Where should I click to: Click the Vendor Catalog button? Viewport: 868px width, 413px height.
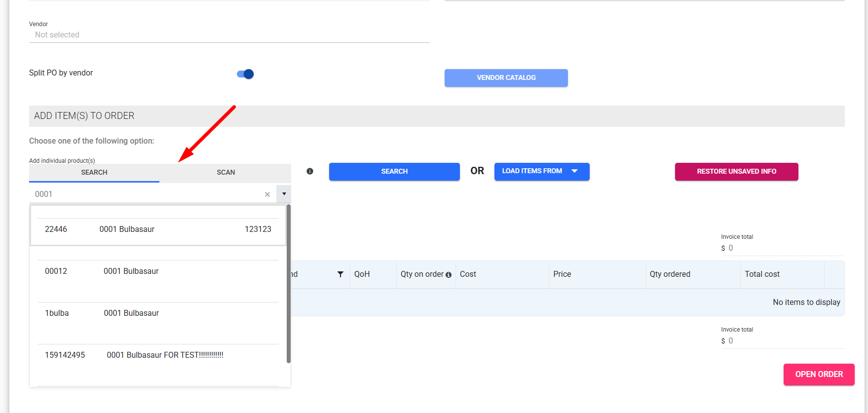(x=506, y=78)
